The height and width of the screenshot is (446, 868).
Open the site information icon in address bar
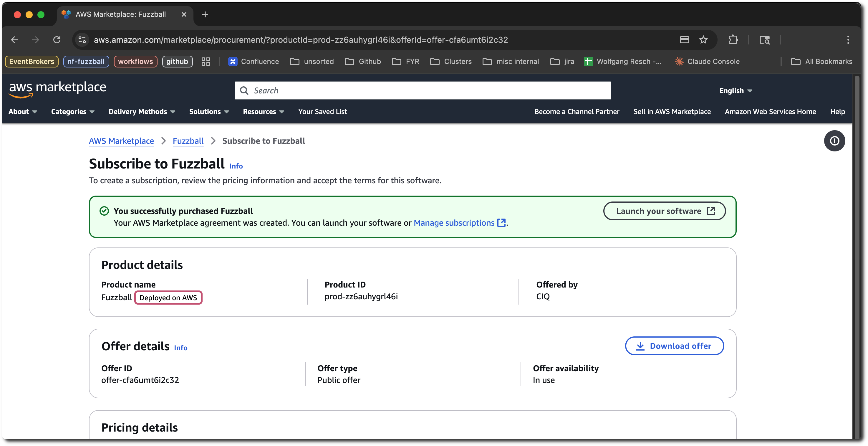[x=82, y=40]
